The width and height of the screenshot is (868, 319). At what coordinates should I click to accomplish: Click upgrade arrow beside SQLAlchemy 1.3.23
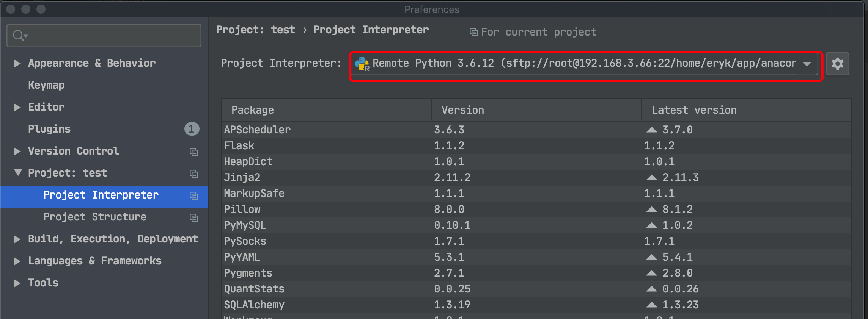651,305
